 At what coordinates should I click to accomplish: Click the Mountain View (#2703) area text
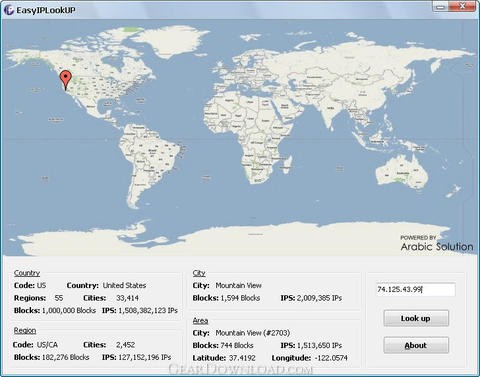253,333
